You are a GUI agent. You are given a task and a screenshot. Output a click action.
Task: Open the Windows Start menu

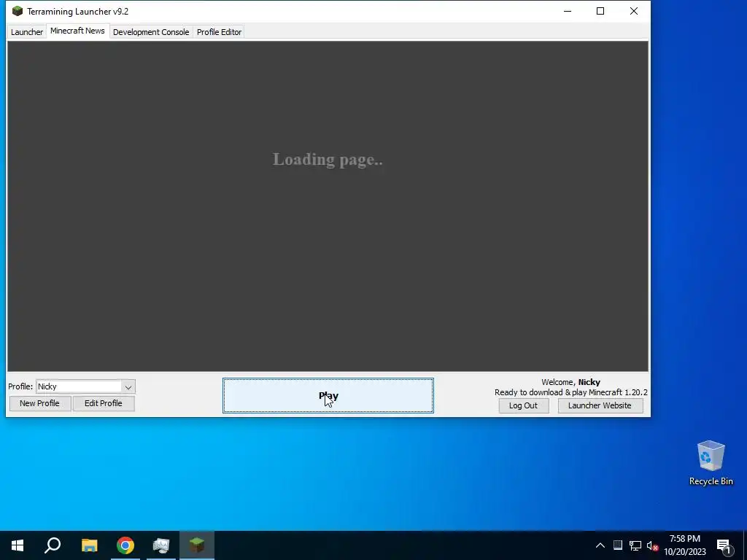18,545
